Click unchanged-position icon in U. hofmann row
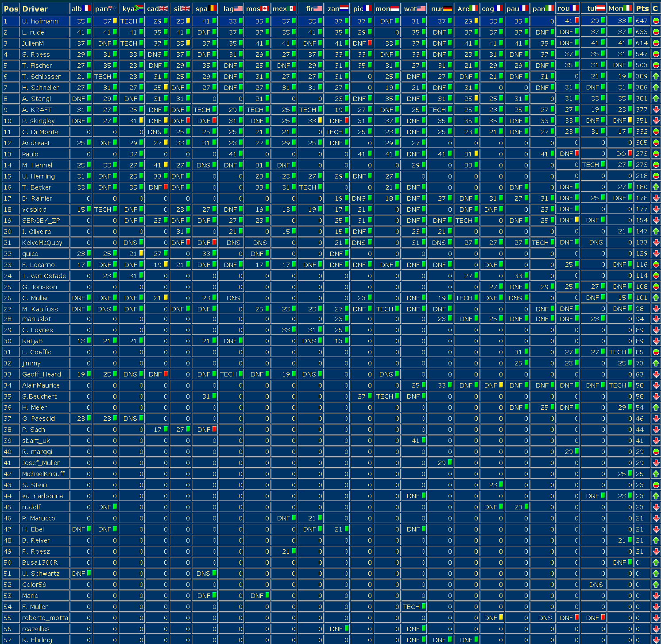This screenshot has height=644, width=661. (656, 21)
